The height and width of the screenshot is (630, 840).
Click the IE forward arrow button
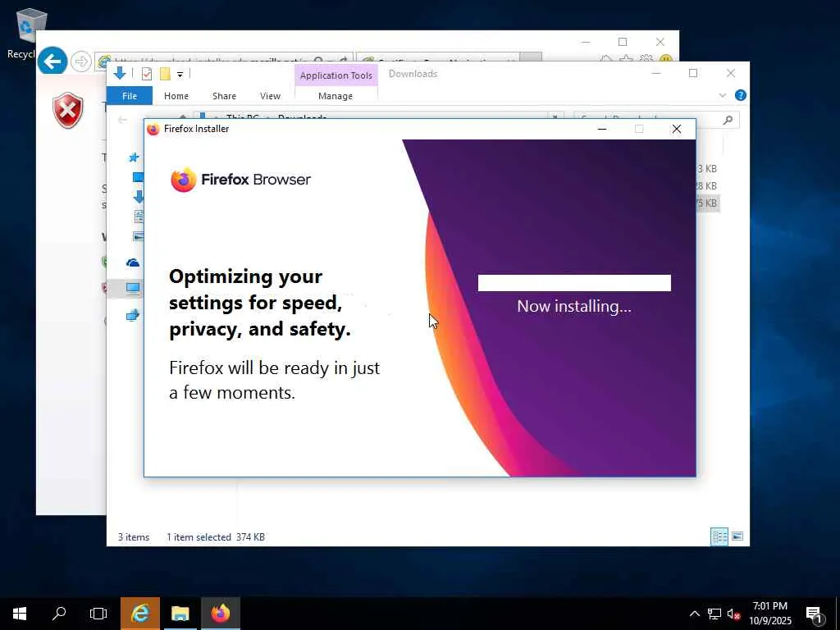coord(81,62)
